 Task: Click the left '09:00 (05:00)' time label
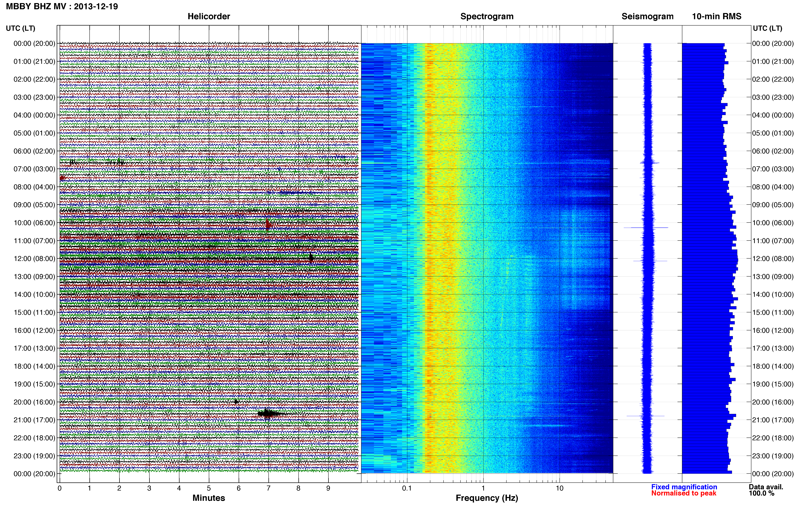(34, 205)
